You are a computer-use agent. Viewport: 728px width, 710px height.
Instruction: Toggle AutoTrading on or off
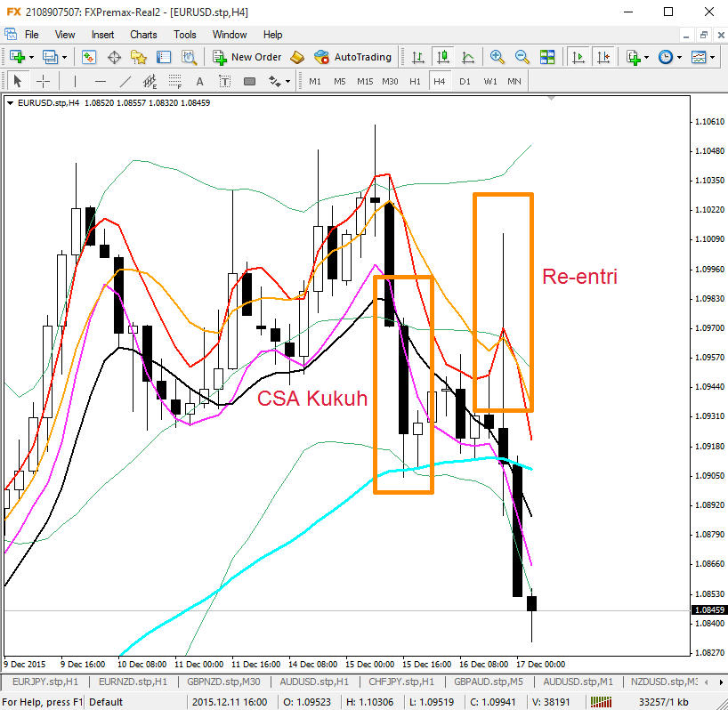[x=352, y=57]
